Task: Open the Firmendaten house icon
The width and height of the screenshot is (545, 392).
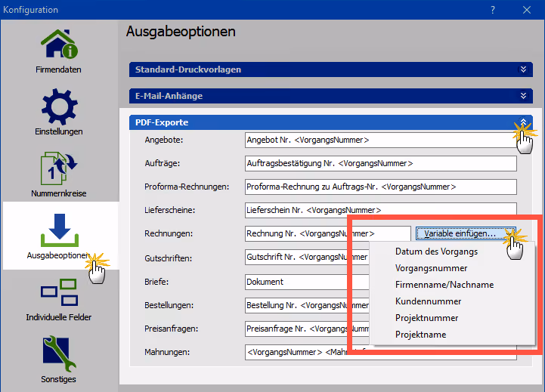Action: pyautogui.click(x=59, y=44)
